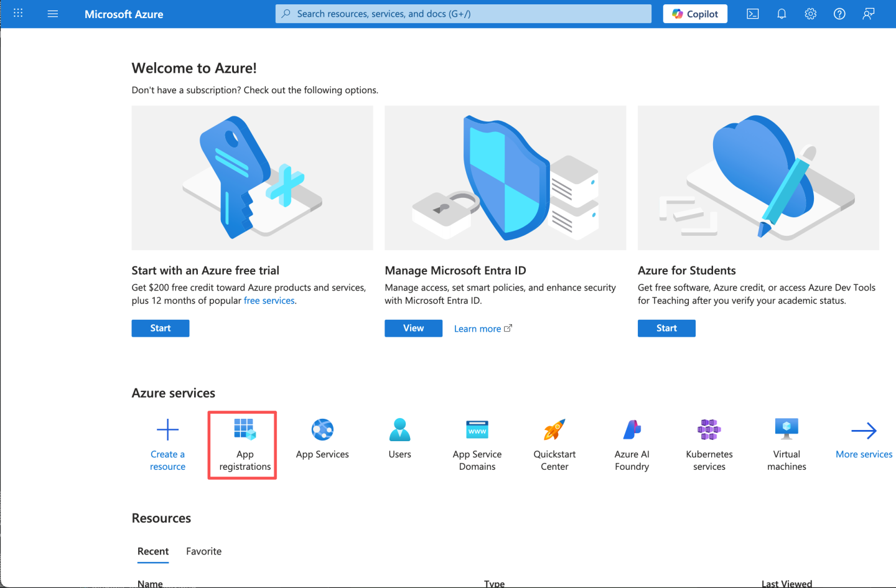Launch Cloud Shell from the top bar

(x=753, y=14)
